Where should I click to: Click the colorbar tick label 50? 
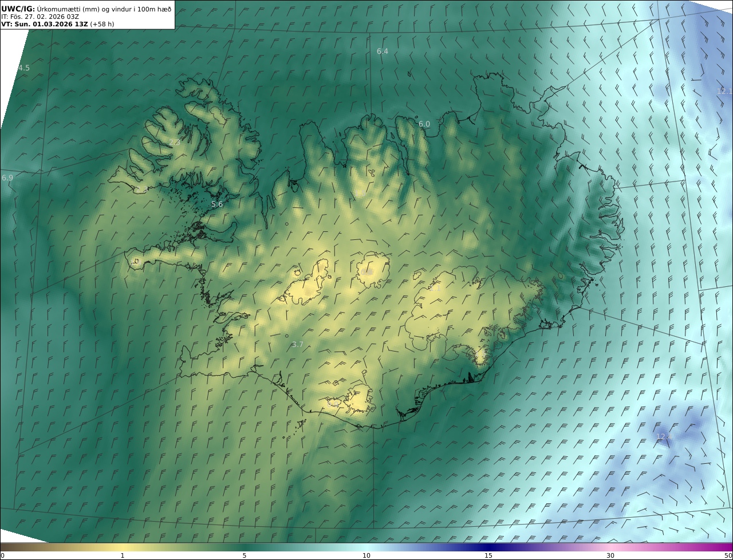coord(728,556)
